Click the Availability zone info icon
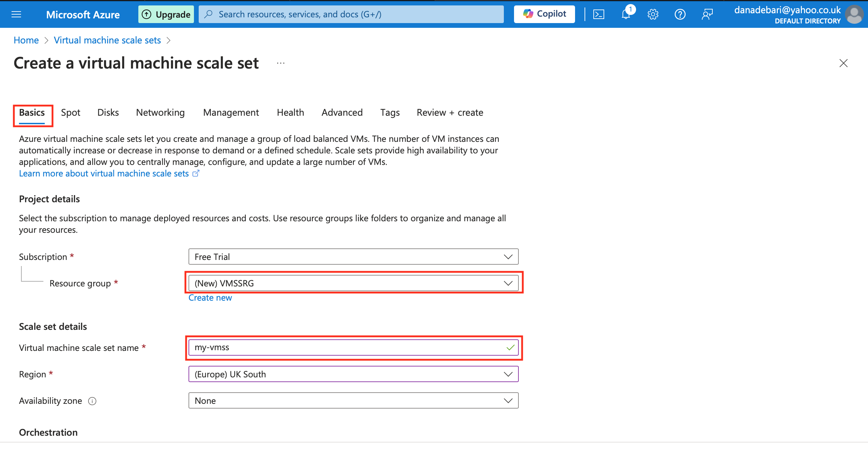 (x=92, y=401)
